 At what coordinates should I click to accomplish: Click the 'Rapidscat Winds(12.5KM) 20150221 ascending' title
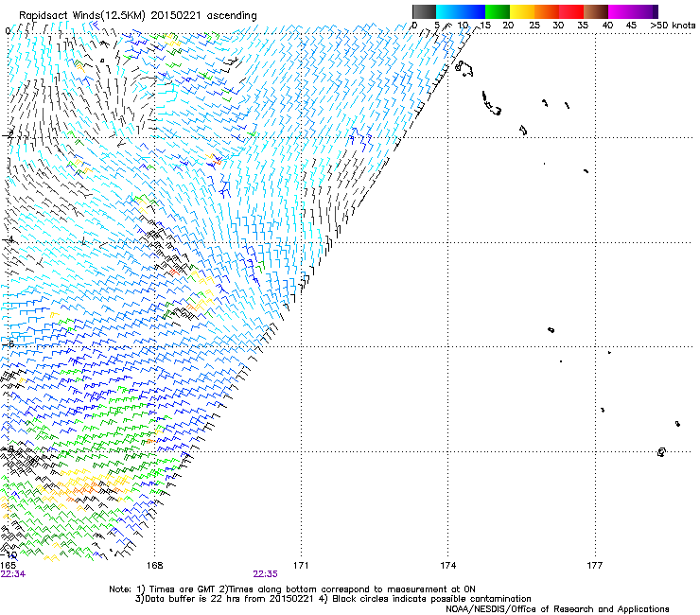138,16
